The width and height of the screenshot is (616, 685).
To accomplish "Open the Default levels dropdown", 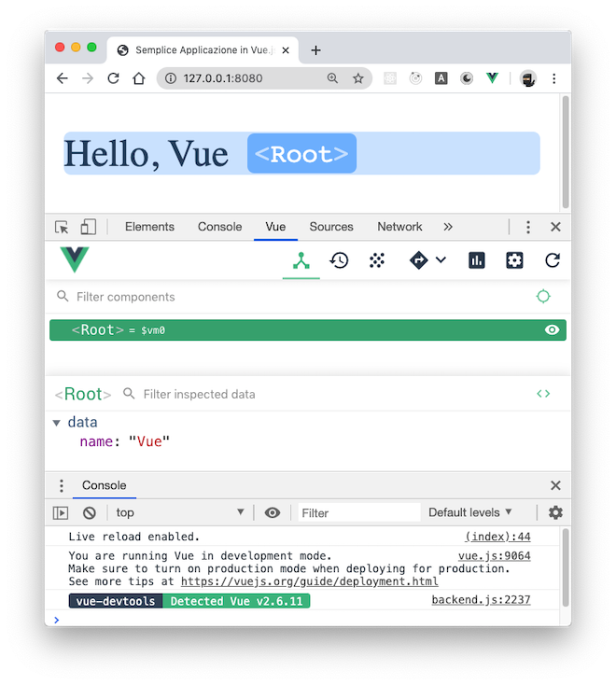I will pos(470,512).
